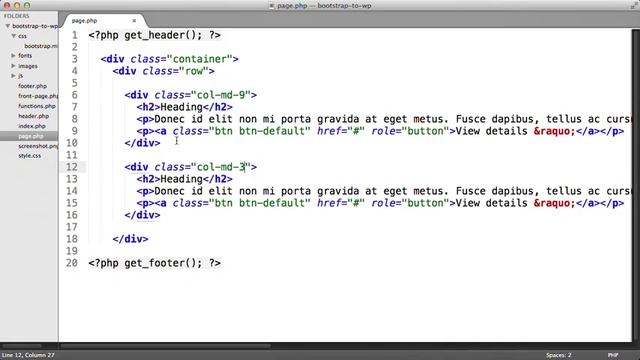Click the closing div on line 10

pyautogui.click(x=142, y=143)
